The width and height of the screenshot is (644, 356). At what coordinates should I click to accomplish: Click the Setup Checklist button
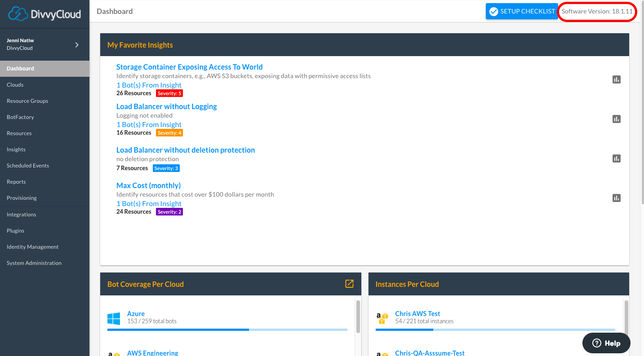pyautogui.click(x=522, y=11)
